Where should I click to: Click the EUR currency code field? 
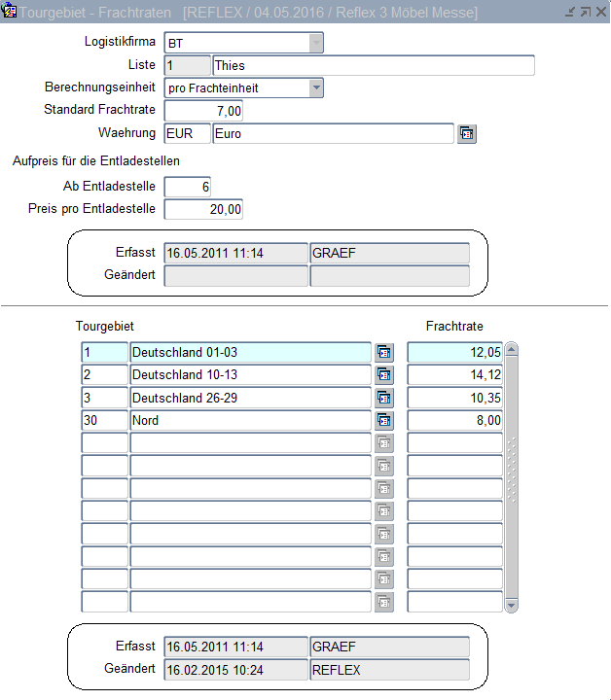tap(187, 134)
